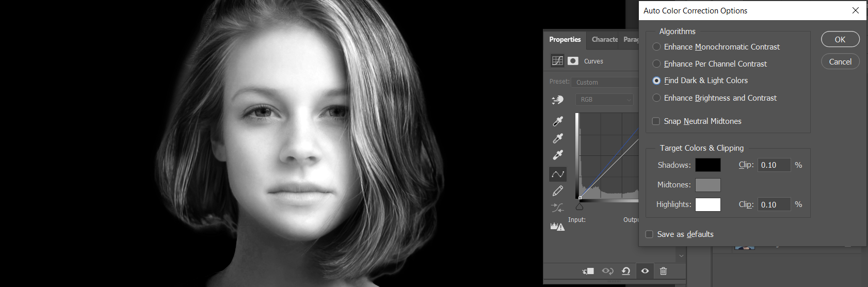Switch to the Character tab
The width and height of the screenshot is (868, 287).
[604, 40]
